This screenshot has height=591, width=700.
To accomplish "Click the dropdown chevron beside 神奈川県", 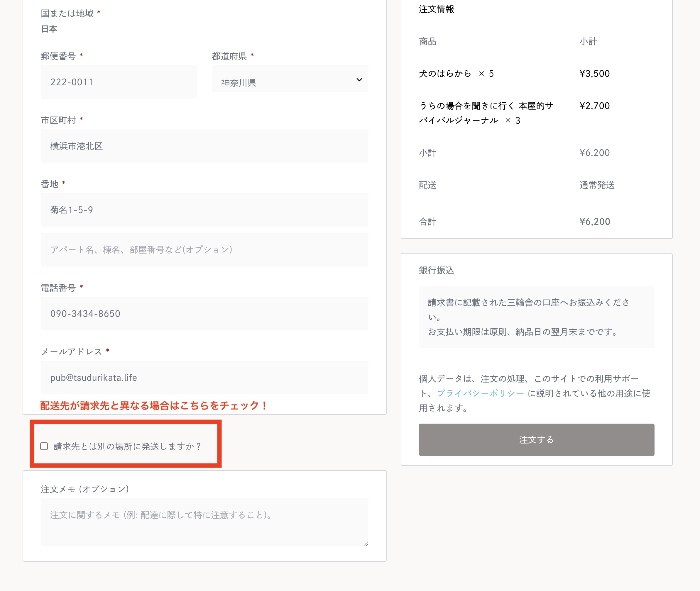I will (x=359, y=80).
